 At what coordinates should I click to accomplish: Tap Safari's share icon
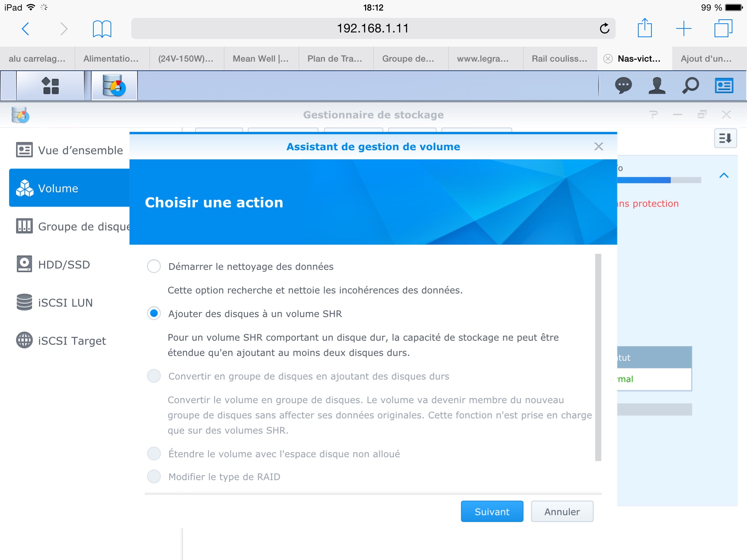(x=645, y=28)
